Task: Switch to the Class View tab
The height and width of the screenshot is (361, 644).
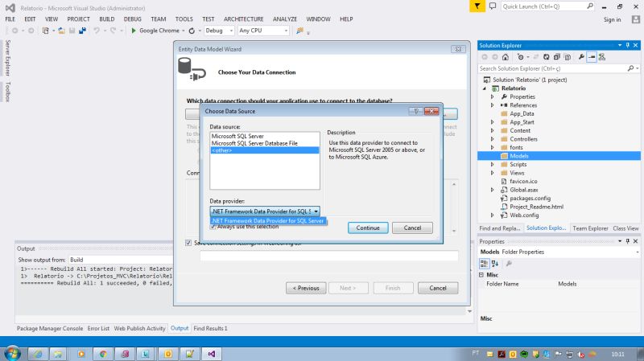Action: (625, 228)
